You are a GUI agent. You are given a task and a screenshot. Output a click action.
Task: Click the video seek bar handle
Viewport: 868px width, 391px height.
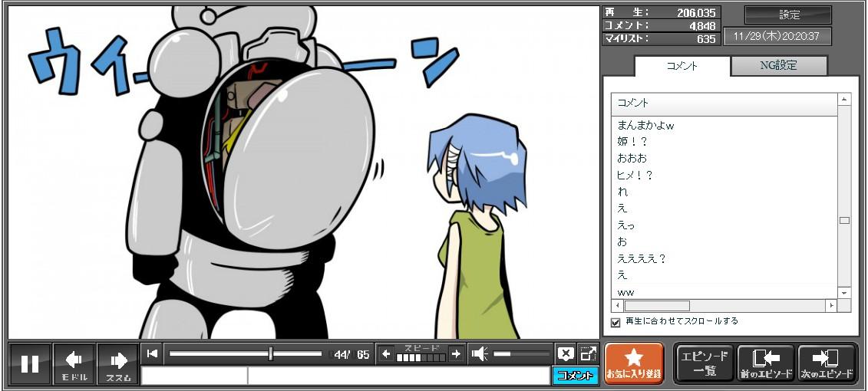[271, 353]
